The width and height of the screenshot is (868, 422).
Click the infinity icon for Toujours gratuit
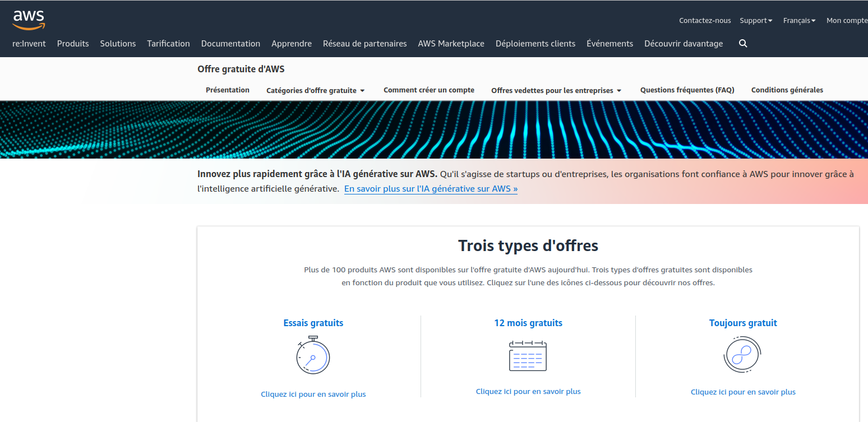[742, 355]
